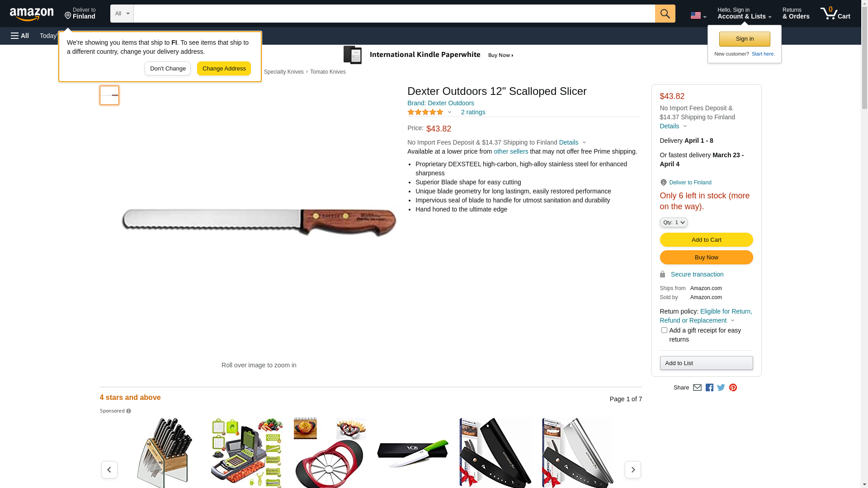Share product on Twitter
868x488 pixels.
[x=721, y=388]
